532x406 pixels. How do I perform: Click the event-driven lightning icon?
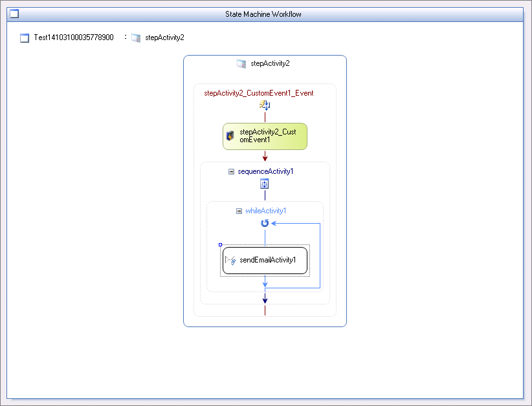pyautogui.click(x=265, y=105)
